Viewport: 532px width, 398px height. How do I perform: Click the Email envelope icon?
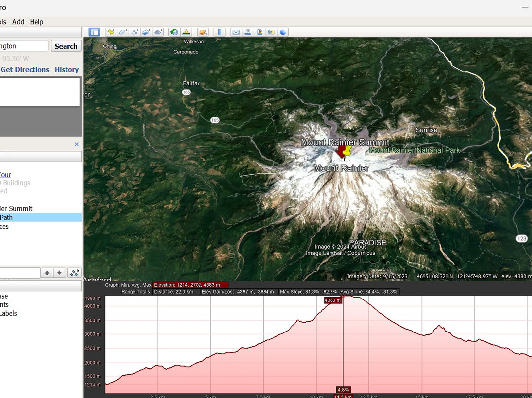(x=236, y=32)
